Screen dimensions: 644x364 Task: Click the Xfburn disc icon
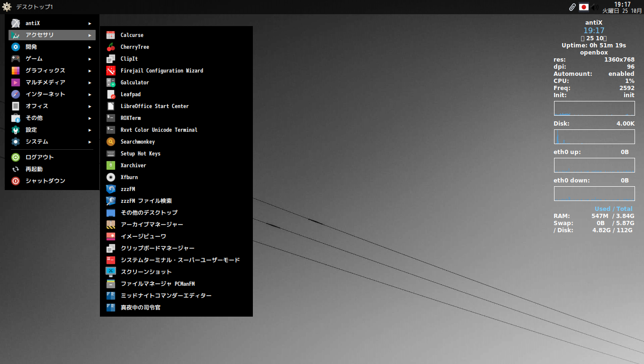tap(111, 177)
